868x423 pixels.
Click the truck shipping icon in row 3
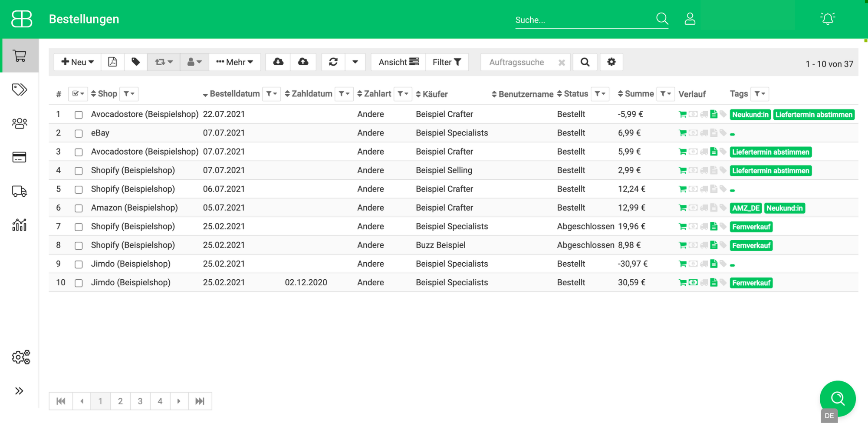pos(704,152)
